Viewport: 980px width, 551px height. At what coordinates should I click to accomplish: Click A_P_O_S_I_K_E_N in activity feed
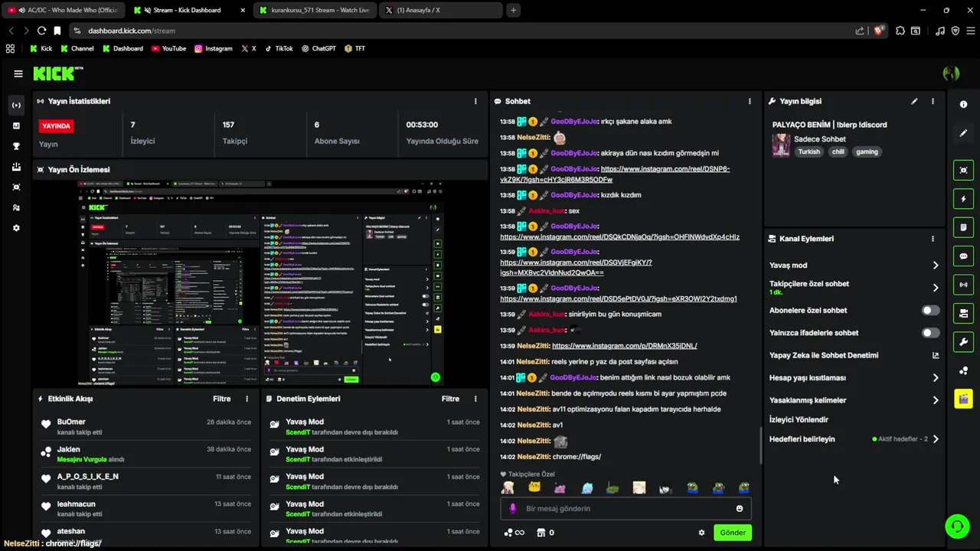tap(87, 477)
